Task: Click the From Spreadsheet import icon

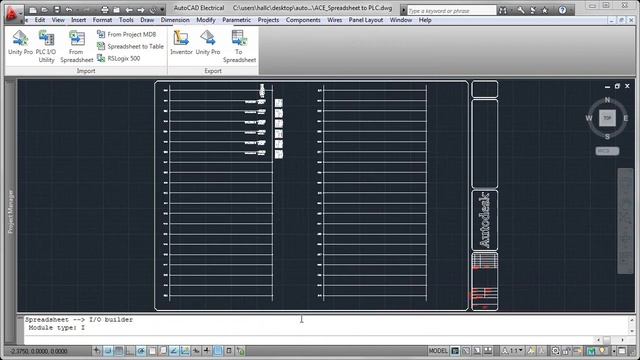Action: click(x=76, y=47)
